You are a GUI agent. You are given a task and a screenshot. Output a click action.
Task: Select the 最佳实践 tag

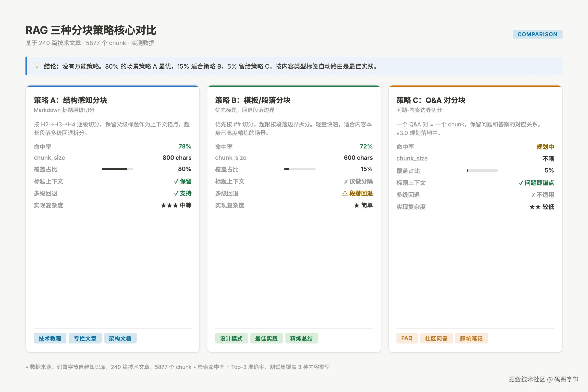[x=266, y=338]
